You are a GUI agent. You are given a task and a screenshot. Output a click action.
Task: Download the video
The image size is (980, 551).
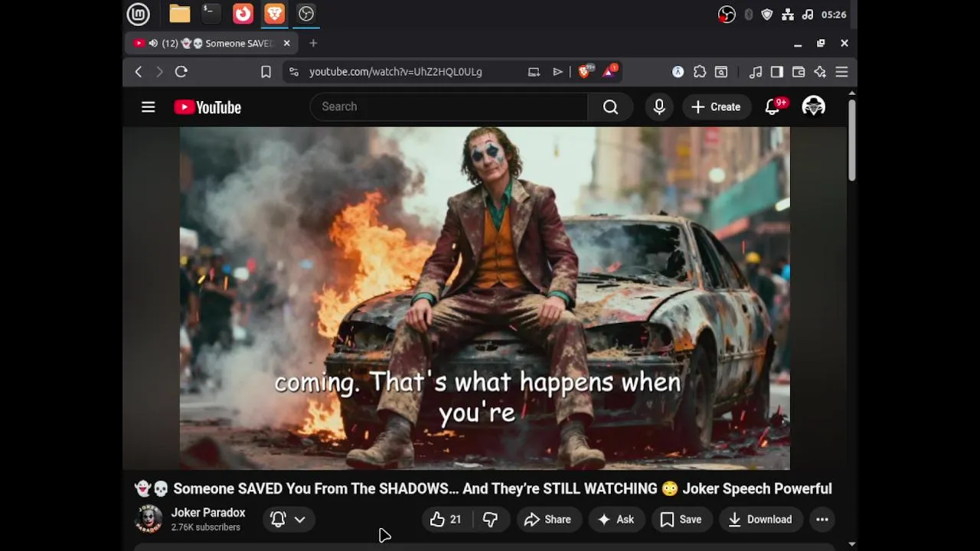[760, 520]
